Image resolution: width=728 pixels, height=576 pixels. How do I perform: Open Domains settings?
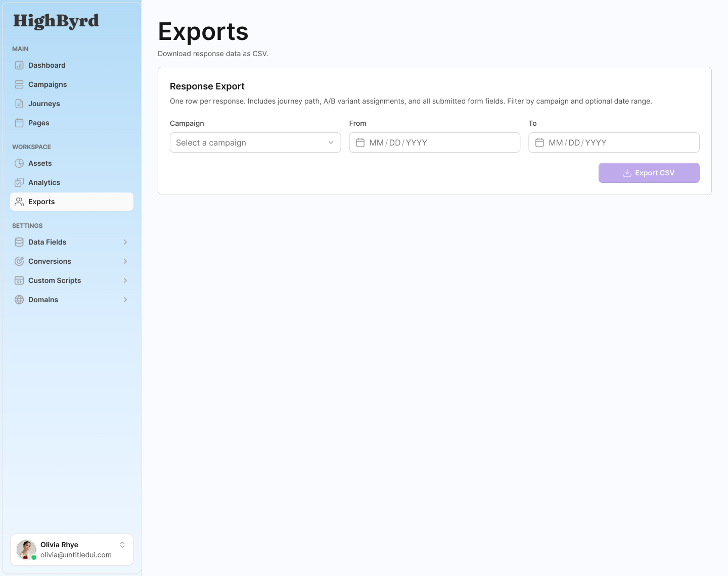point(72,300)
